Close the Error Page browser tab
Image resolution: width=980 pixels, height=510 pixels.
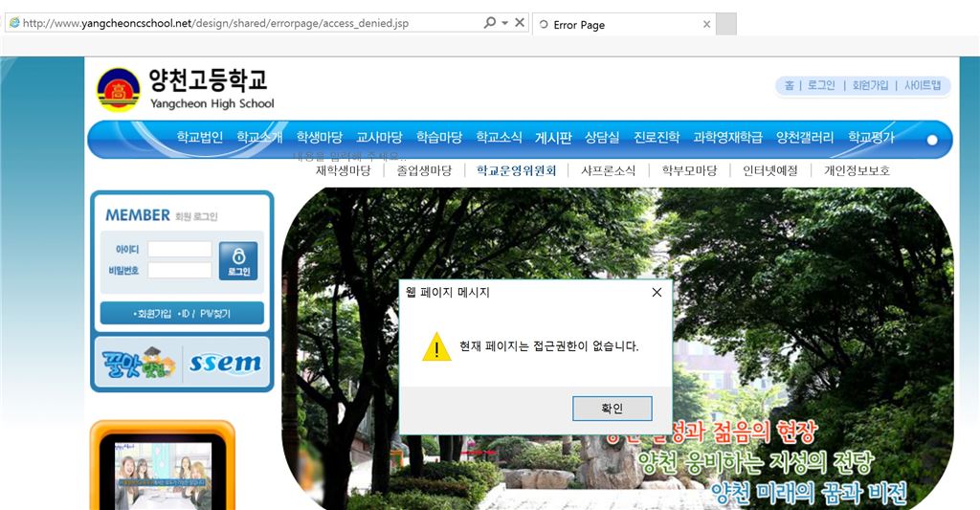click(706, 25)
